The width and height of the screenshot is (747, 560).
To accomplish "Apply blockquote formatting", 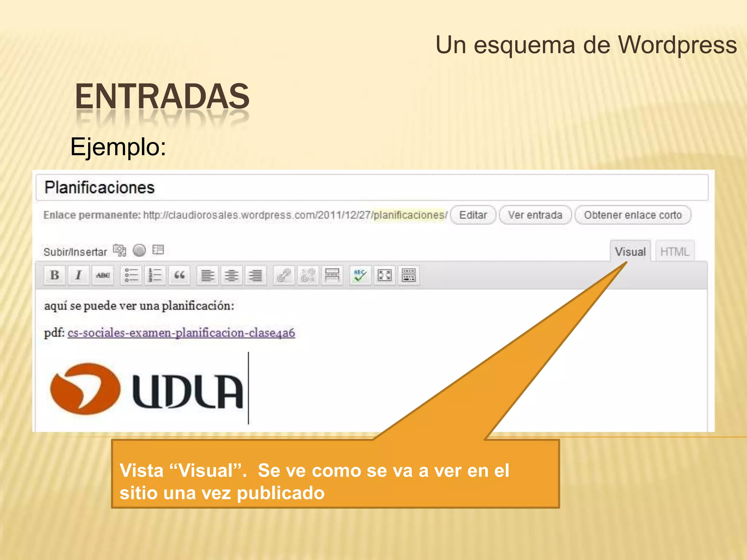I will (179, 275).
